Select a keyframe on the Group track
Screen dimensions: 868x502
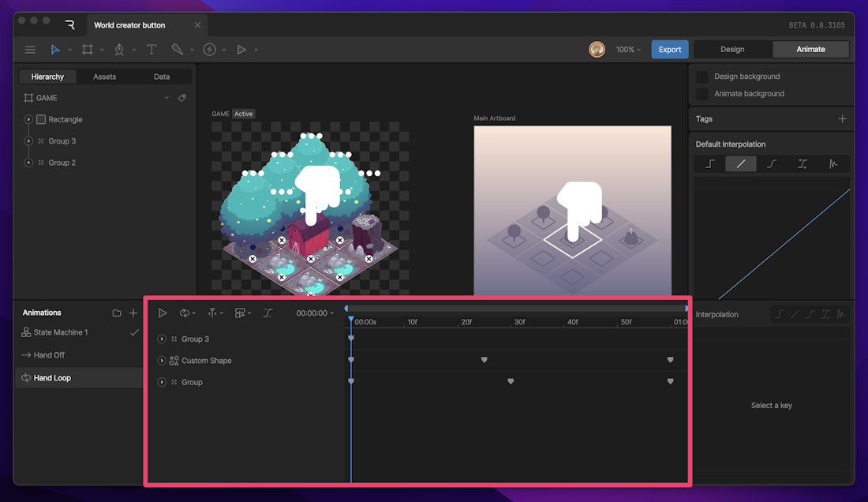511,381
